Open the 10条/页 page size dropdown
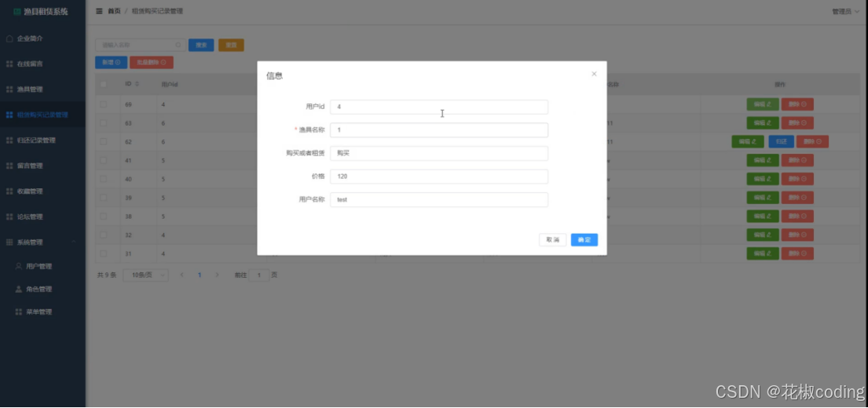The width and height of the screenshot is (868, 408). pos(145,275)
